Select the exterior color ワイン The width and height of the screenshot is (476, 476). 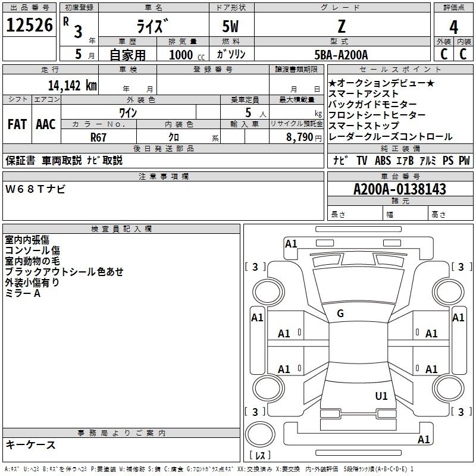(128, 113)
